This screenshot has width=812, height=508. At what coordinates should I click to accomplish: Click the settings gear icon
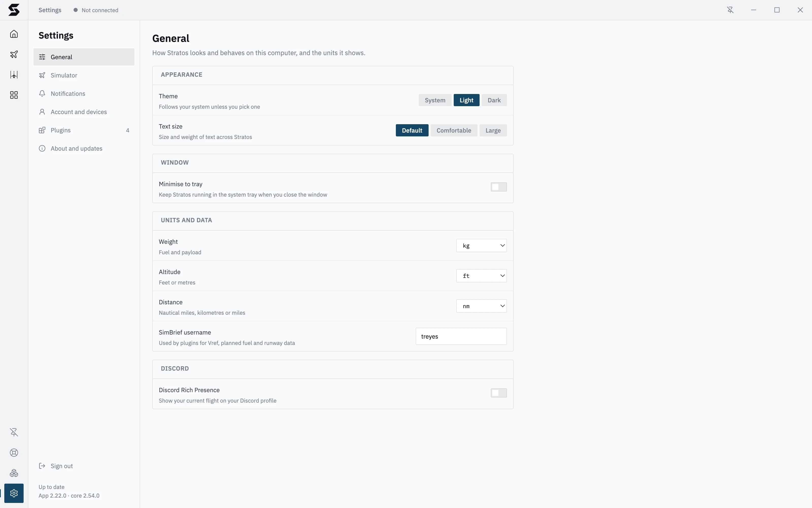tap(14, 493)
